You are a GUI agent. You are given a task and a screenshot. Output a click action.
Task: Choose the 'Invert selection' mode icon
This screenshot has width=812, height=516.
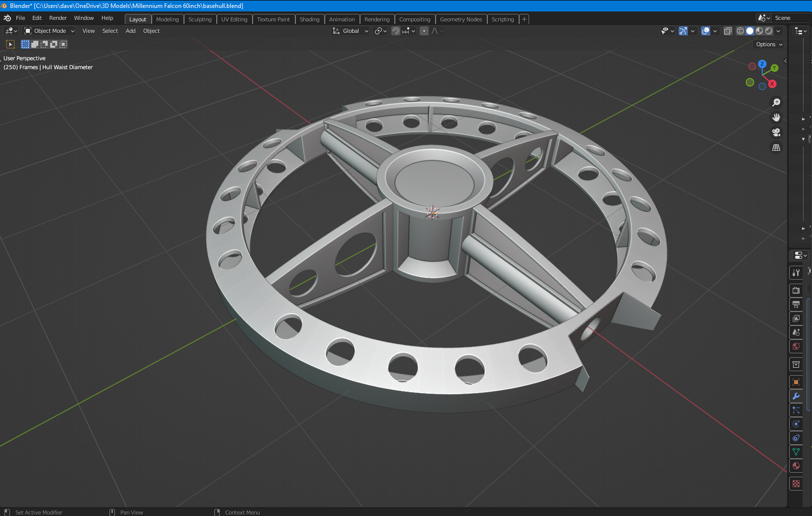point(54,44)
